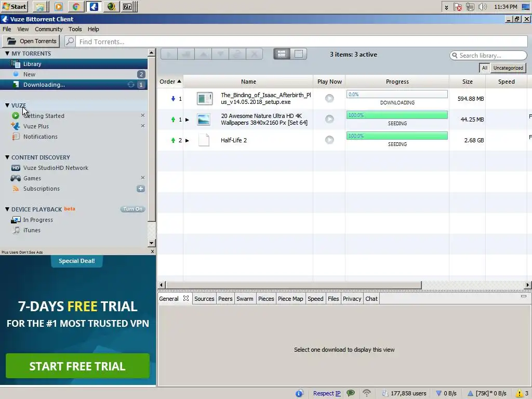Image resolution: width=532 pixels, height=399 pixels.
Task: Click the Binding of Isaac installer thumbnail
Action: pyautogui.click(x=205, y=98)
